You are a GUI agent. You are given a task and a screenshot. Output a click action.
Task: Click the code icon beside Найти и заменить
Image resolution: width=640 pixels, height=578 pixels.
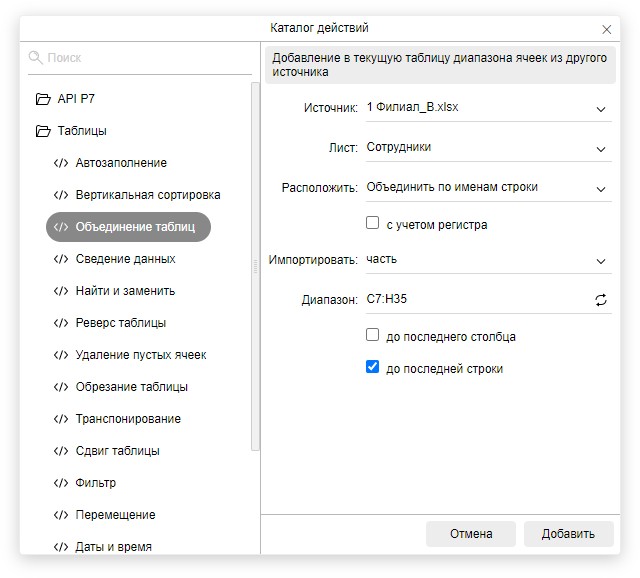(60, 291)
